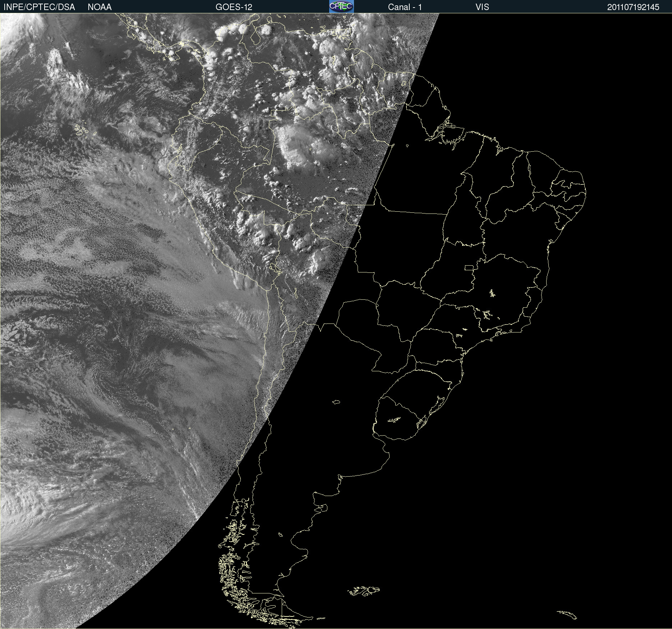Click the CPTEC logo in header

(341, 6)
